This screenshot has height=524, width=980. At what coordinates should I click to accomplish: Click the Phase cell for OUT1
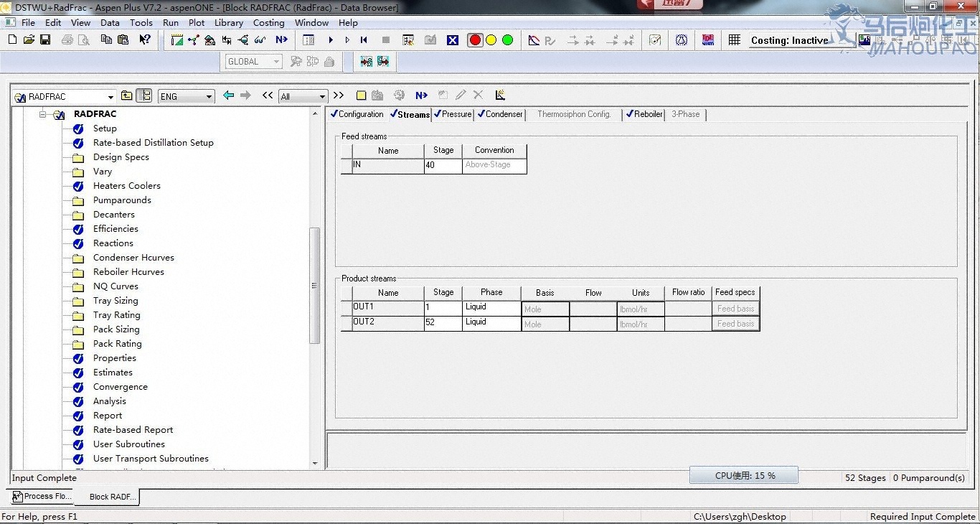coord(491,308)
